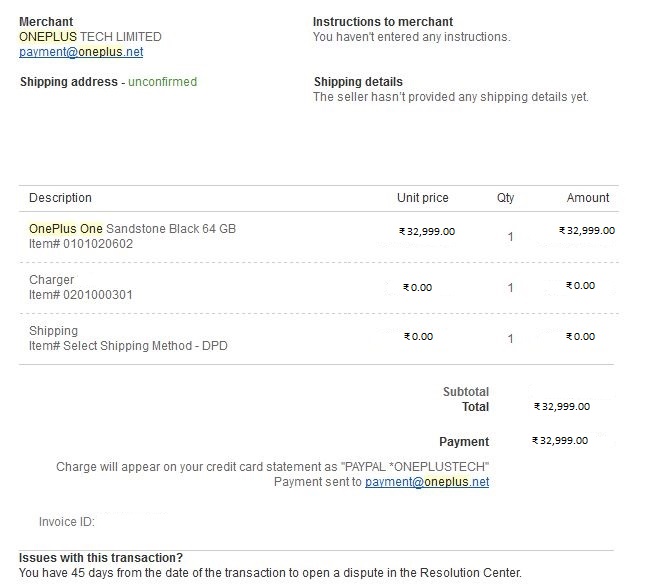645x587 pixels.
Task: Select the ONEPLUS TECH LIMITED merchant name
Action: click(x=90, y=37)
